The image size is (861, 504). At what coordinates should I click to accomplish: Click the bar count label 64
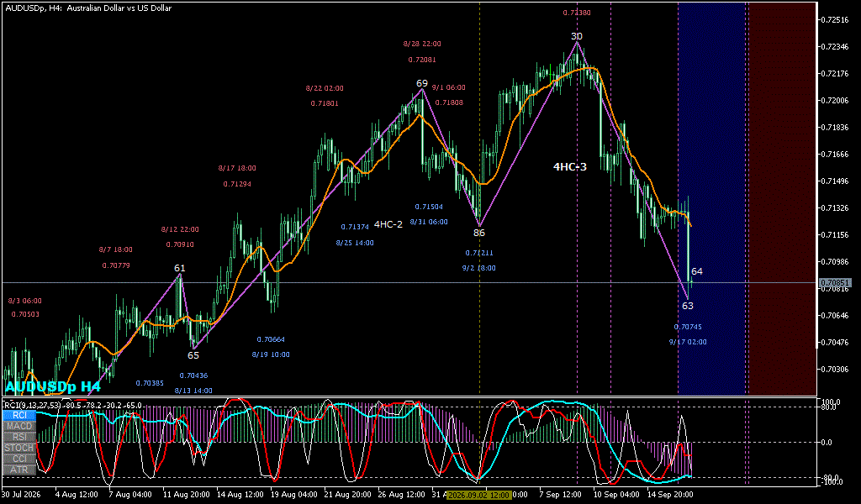(x=697, y=271)
